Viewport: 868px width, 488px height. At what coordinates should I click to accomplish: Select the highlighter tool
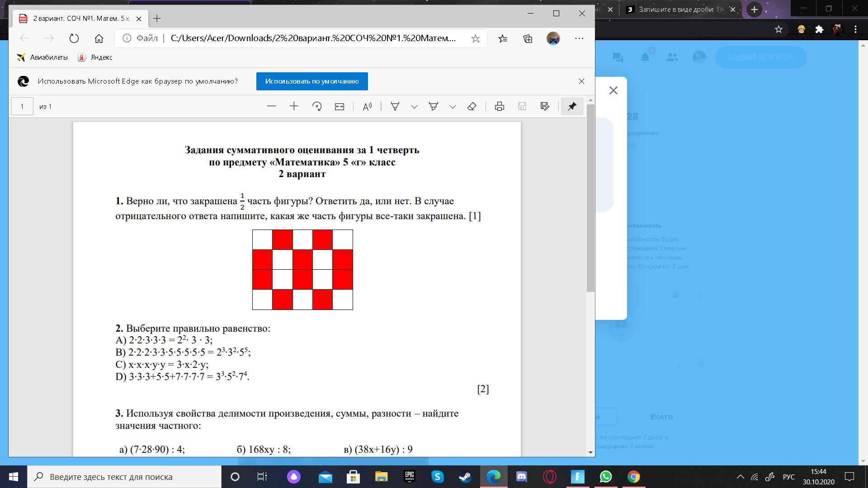(x=434, y=107)
